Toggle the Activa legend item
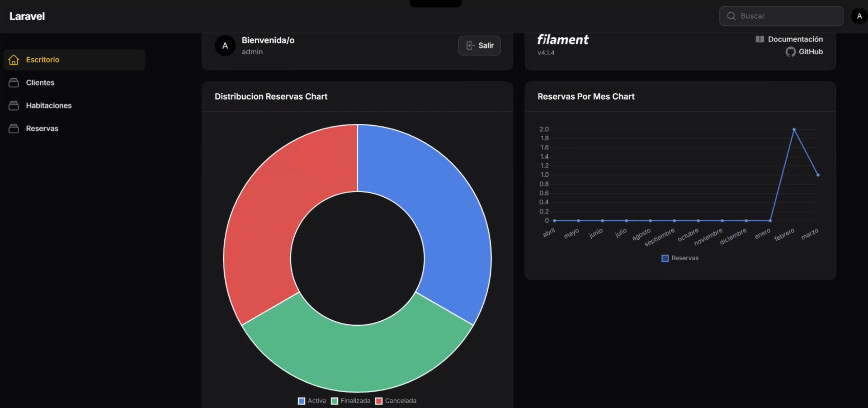 click(x=312, y=401)
